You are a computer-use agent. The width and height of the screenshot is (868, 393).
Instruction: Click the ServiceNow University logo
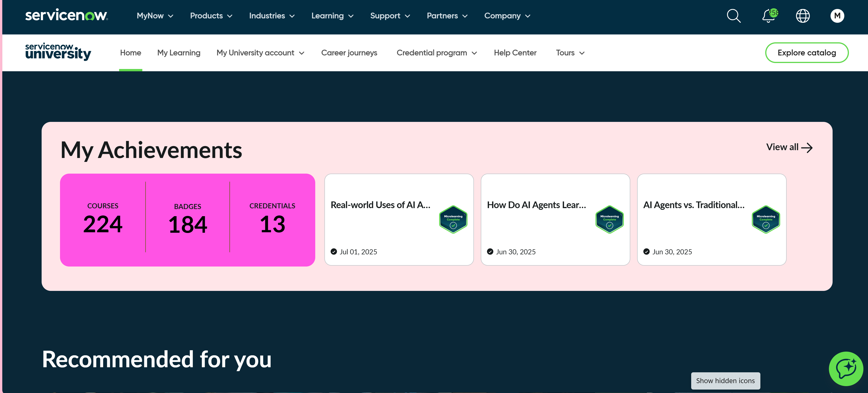click(58, 52)
